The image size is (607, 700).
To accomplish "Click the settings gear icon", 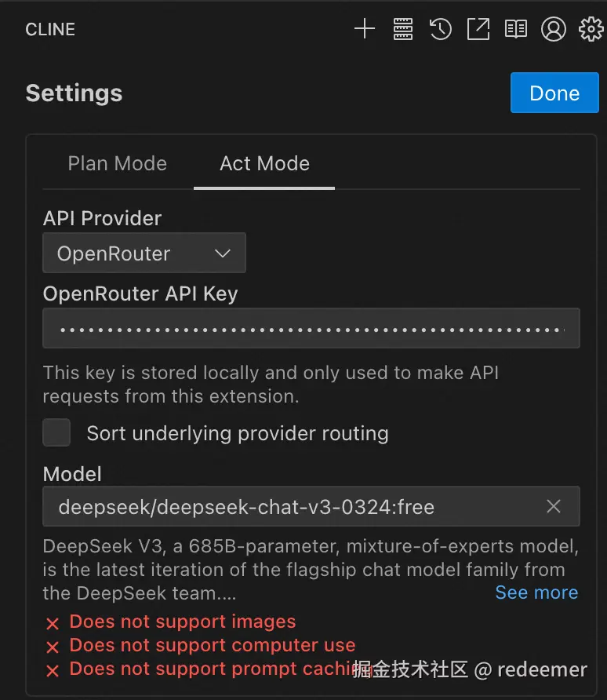I will coord(591,30).
